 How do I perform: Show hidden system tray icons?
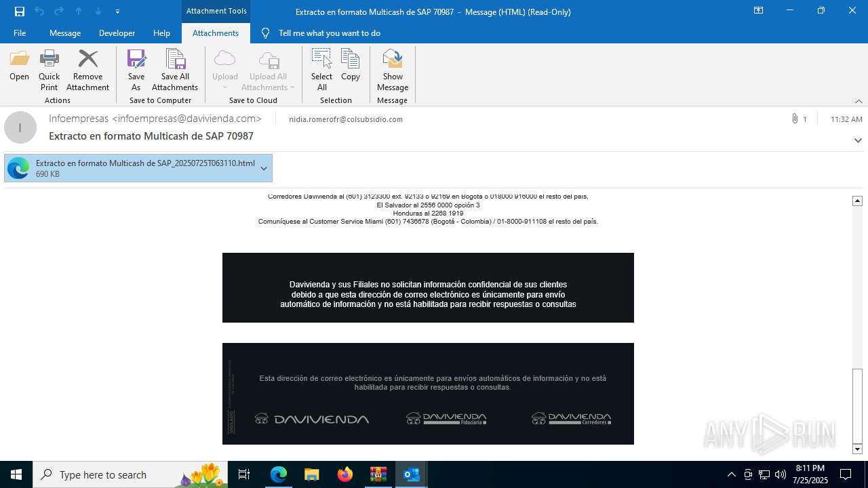point(731,474)
